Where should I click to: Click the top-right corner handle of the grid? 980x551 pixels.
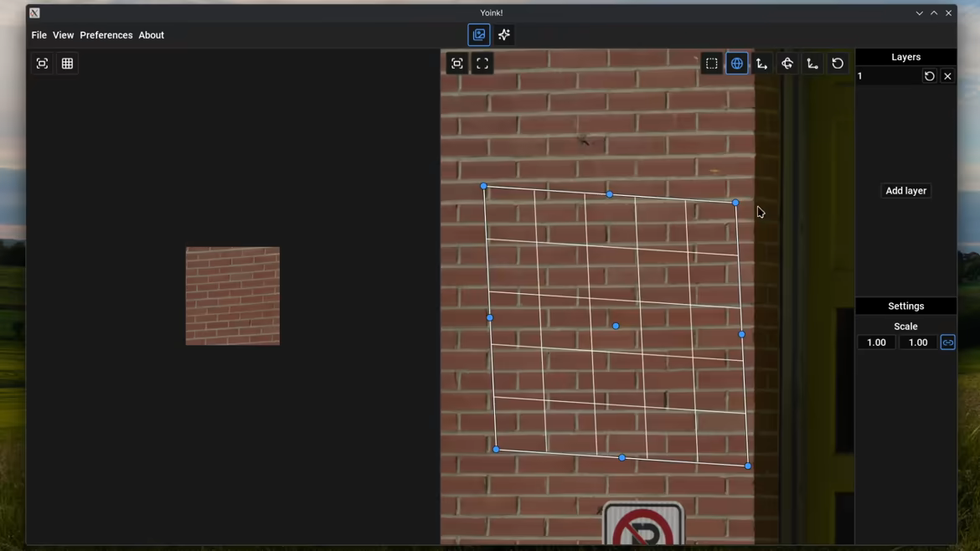[x=735, y=203]
